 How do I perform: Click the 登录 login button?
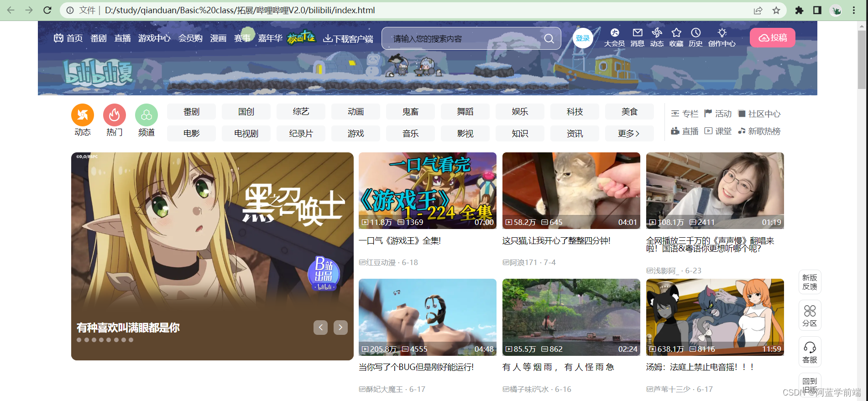point(583,38)
